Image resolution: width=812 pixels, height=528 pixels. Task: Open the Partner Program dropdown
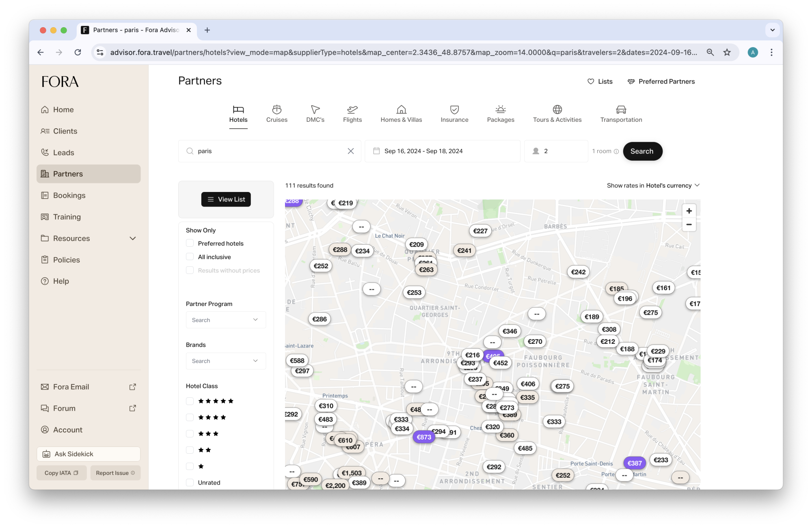coord(226,320)
